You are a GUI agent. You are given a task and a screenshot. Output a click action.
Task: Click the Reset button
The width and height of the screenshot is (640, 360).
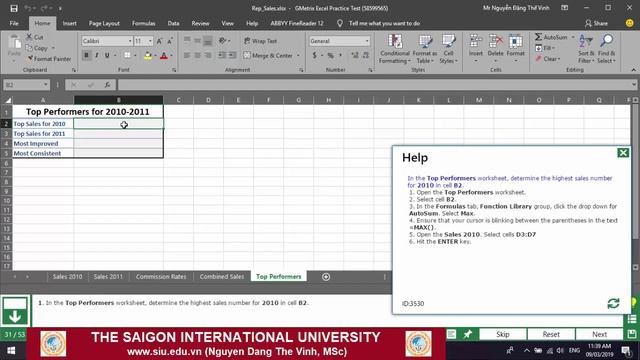551,334
